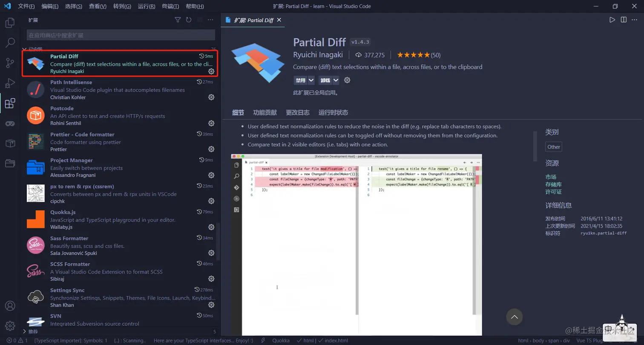Screen dimensions: 644x345
Task: Open the 文件(F) menu
Action: click(x=26, y=6)
